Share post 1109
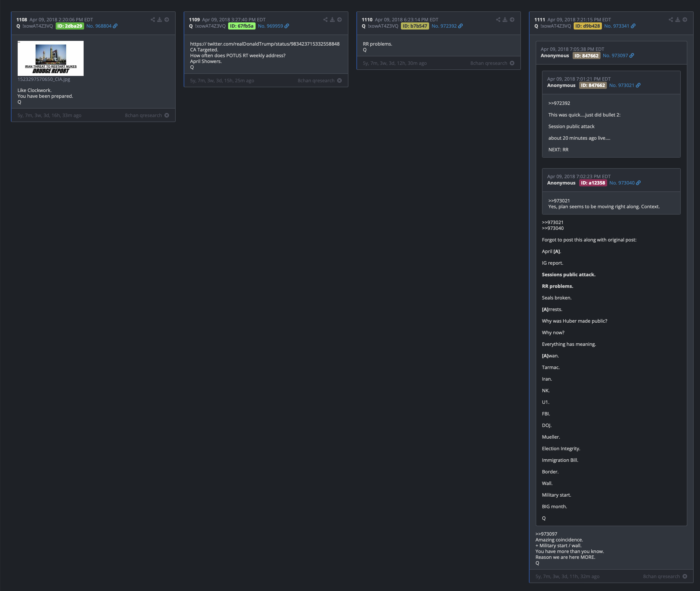The height and width of the screenshot is (591, 700). [325, 20]
